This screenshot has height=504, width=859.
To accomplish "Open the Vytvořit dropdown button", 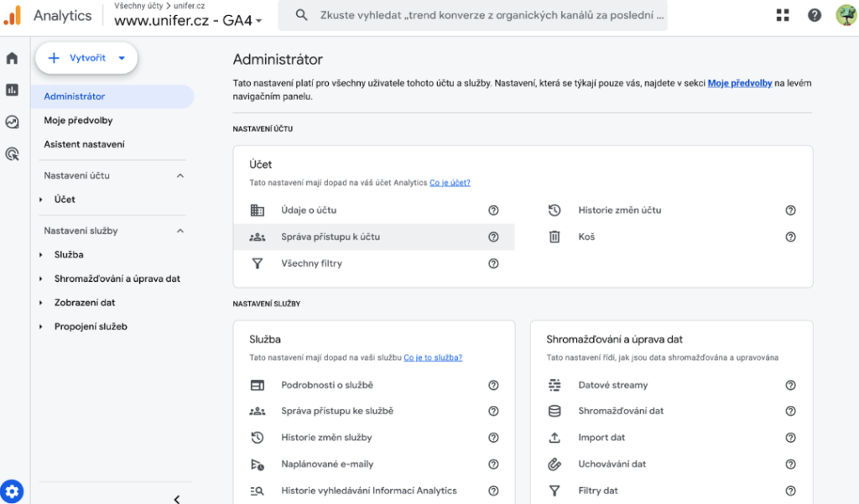I will (86, 58).
